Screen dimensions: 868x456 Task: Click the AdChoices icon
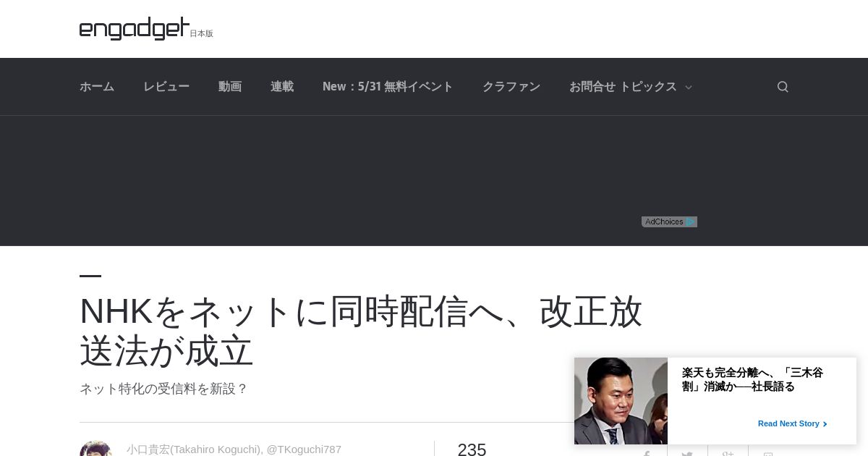[x=669, y=221]
